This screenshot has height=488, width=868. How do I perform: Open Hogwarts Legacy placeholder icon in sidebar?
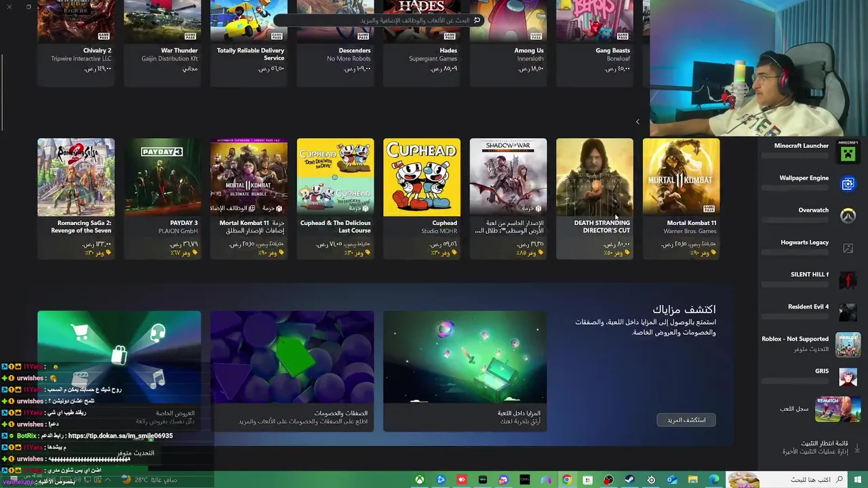(848, 248)
